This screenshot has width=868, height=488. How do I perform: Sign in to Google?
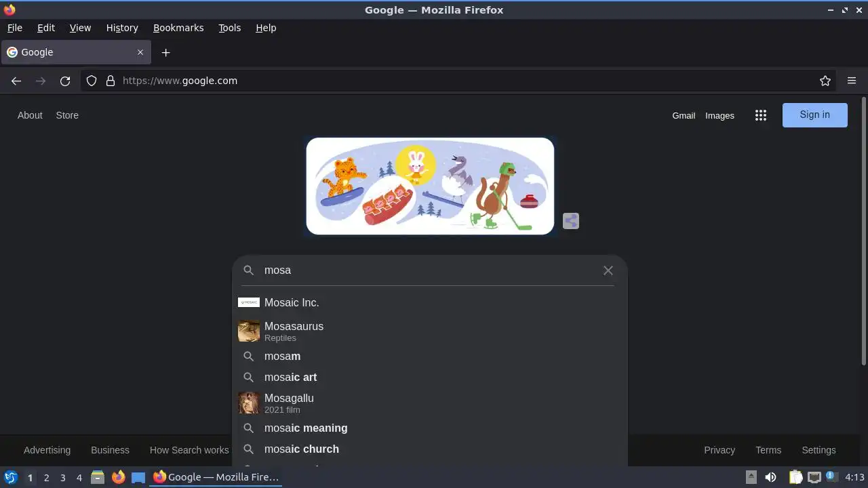point(814,115)
